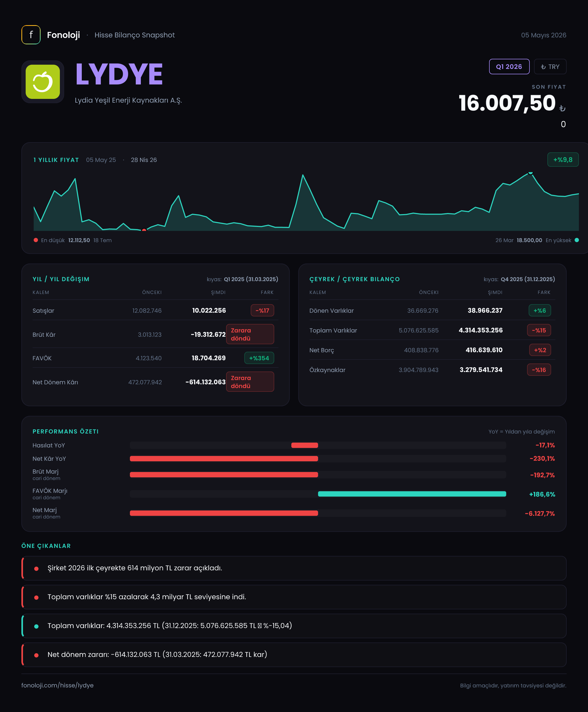Click the TRY currency badge
588x712 pixels.
coord(550,67)
